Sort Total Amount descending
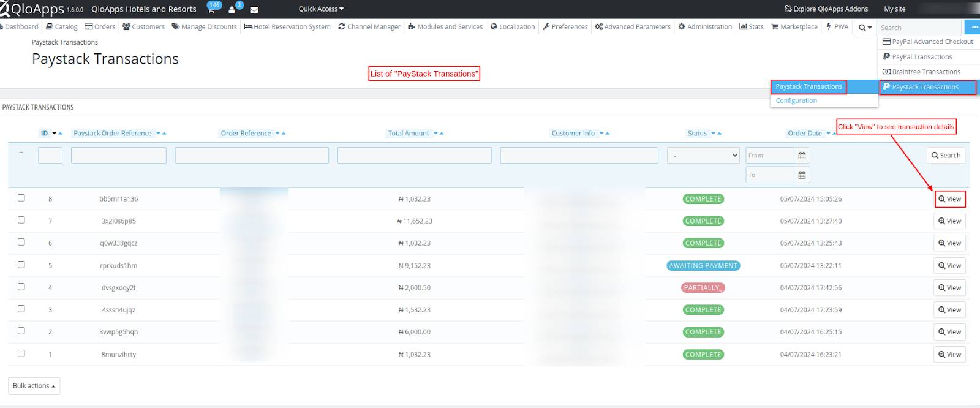This screenshot has height=408, width=980. [436, 134]
